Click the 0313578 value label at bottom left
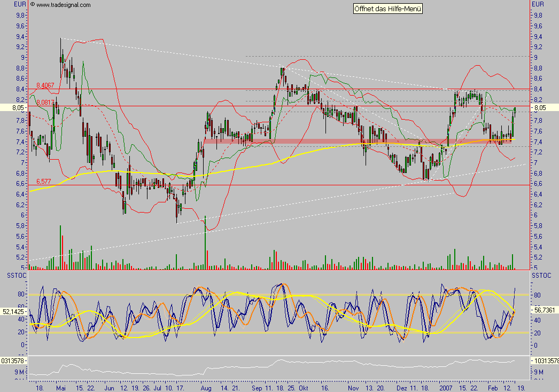Screen dimensions: 559x392 (x=14, y=360)
